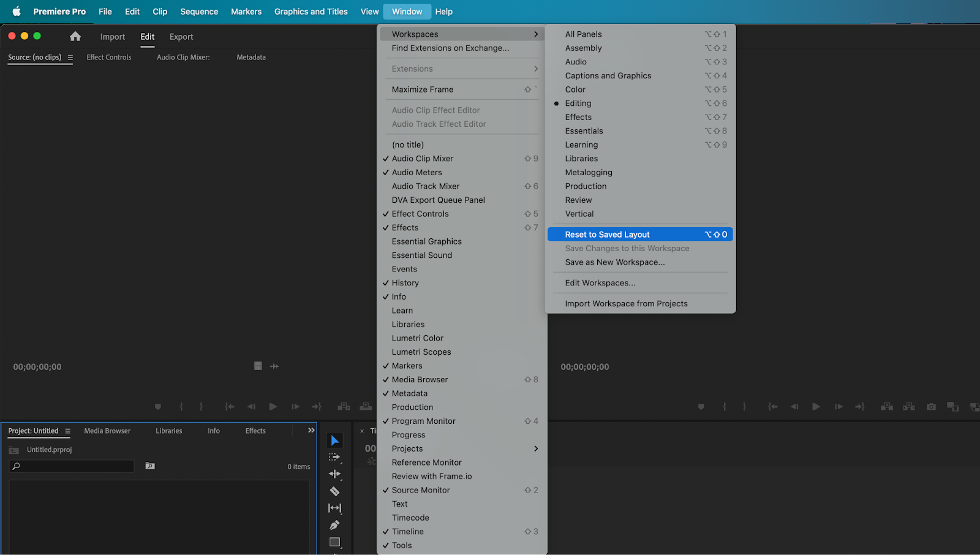The height and width of the screenshot is (555, 980).
Task: Choose Find Extensions on Exchange...
Action: (x=462, y=48)
